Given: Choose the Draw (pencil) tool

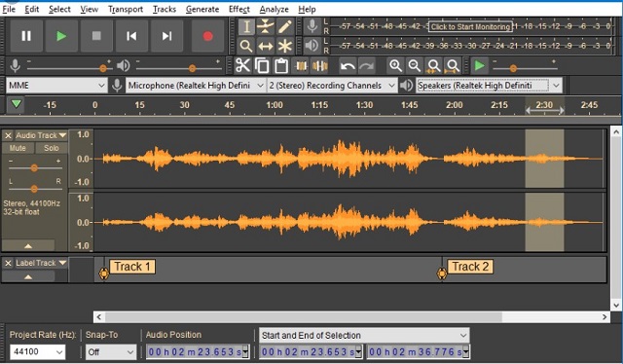Looking at the screenshot, I should pyautogui.click(x=284, y=27).
